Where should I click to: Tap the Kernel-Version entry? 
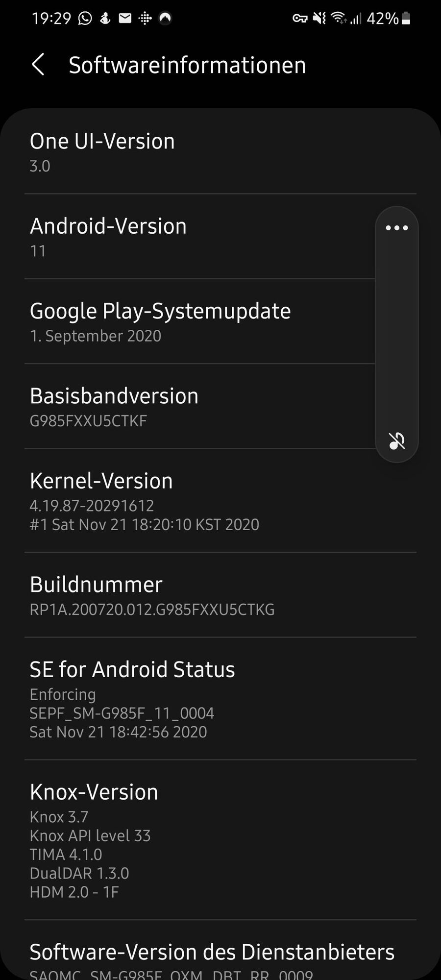[196, 501]
